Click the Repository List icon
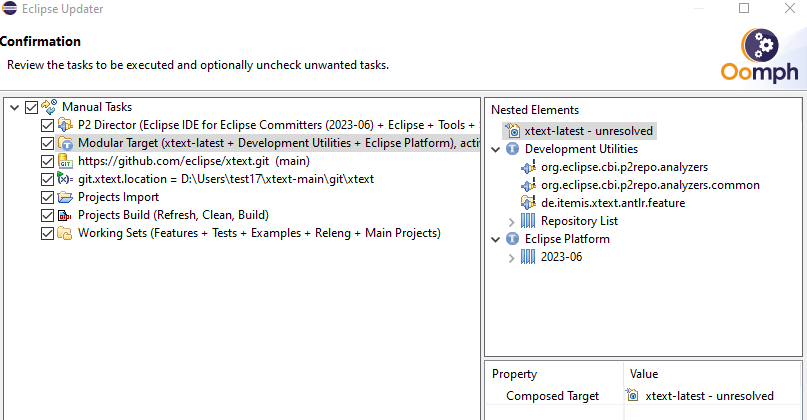The height and width of the screenshot is (420, 807). point(528,221)
